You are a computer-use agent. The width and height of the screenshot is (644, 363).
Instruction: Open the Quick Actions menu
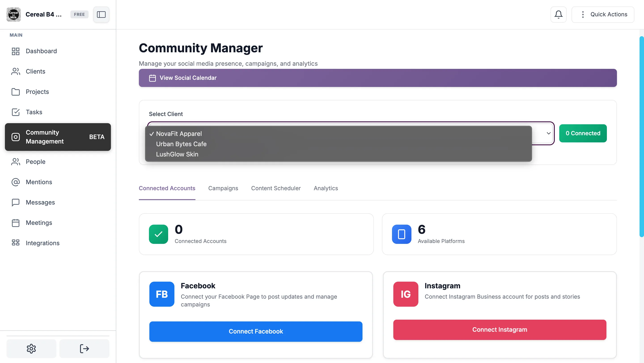603,15
